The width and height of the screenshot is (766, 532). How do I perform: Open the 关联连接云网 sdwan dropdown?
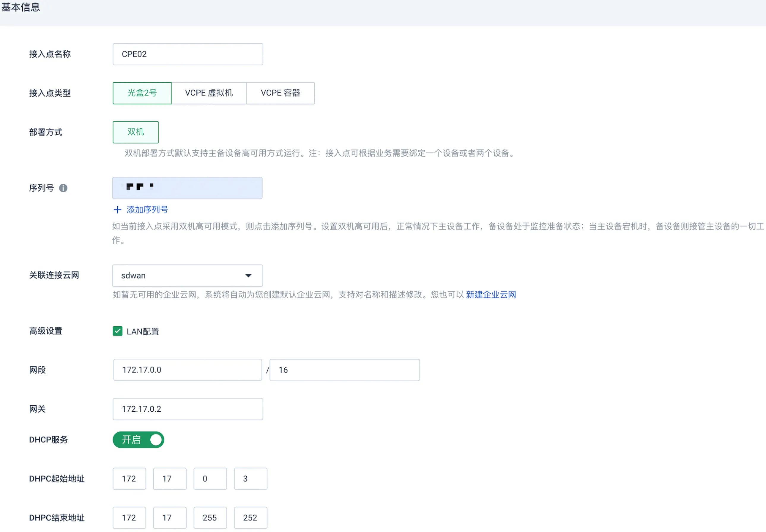point(187,276)
